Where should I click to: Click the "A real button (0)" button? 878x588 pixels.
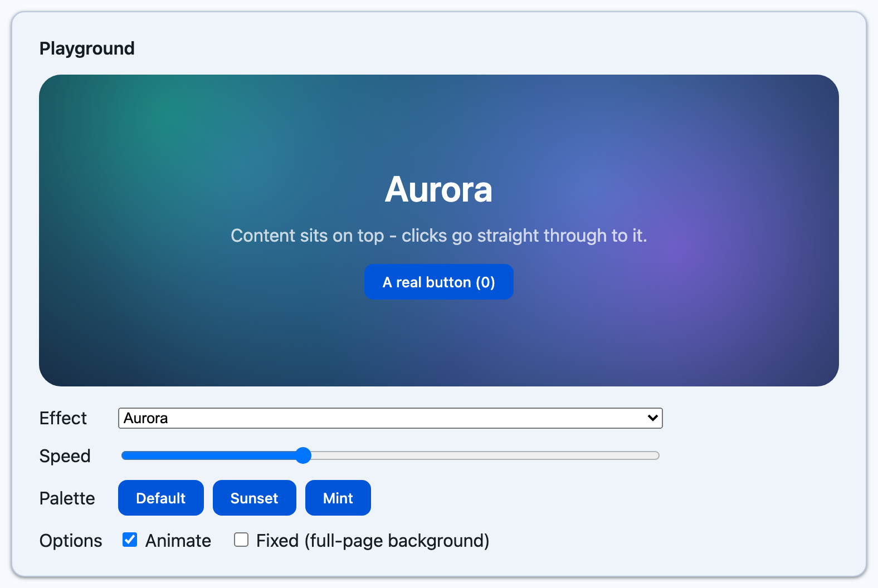[x=439, y=282]
